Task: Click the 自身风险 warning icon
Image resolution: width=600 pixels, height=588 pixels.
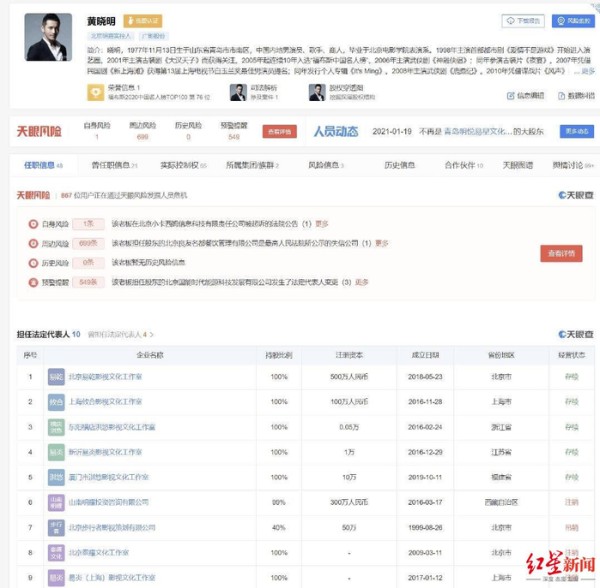Action: (x=34, y=224)
